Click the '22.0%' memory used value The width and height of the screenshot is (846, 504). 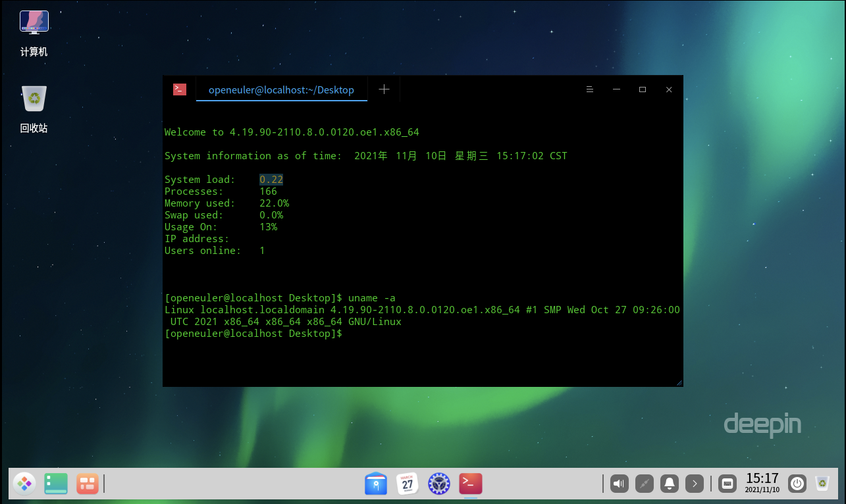point(275,203)
